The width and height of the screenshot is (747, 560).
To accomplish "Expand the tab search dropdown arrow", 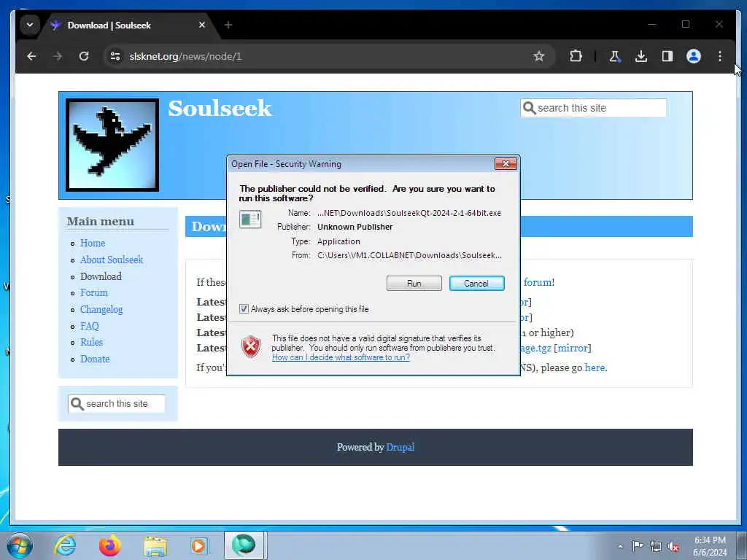I will [x=29, y=25].
